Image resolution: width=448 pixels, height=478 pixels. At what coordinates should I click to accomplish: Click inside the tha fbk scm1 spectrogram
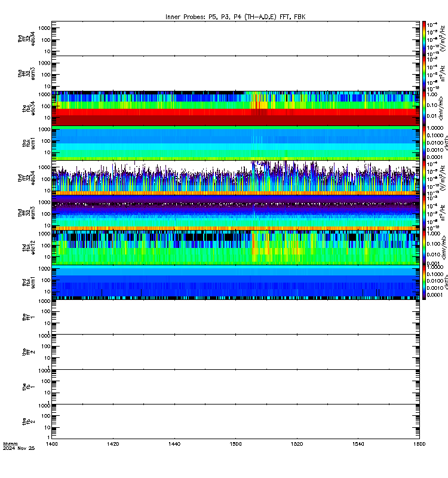(x=235, y=143)
